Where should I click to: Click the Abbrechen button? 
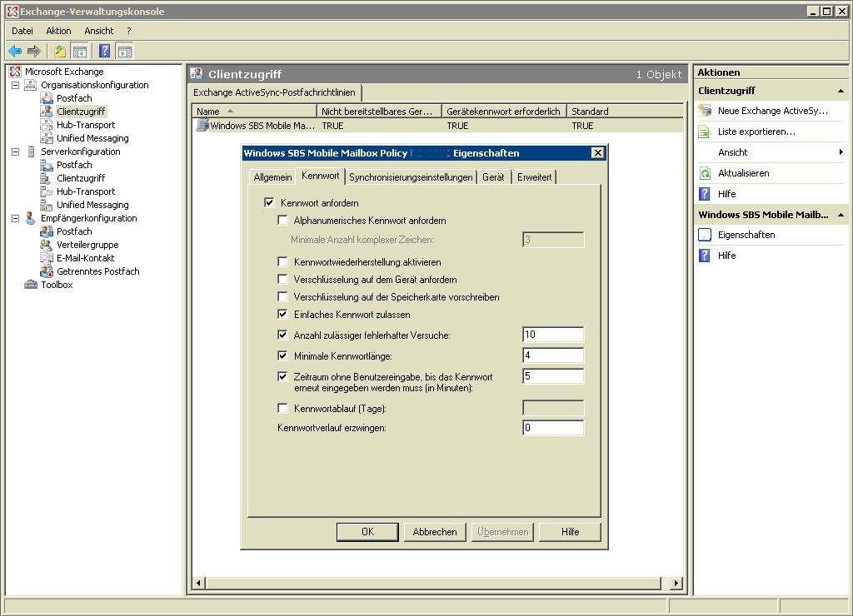click(x=435, y=532)
